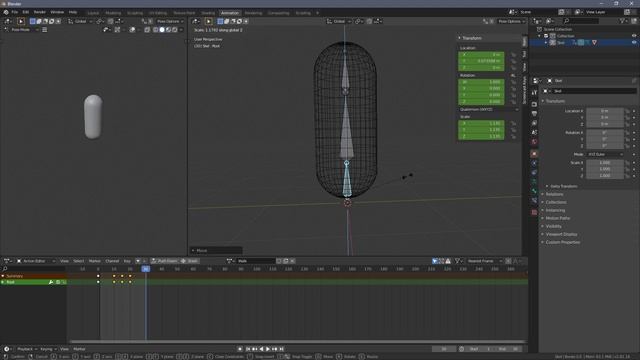
Task: Expand the Custom Properties panel
Action: click(562, 242)
